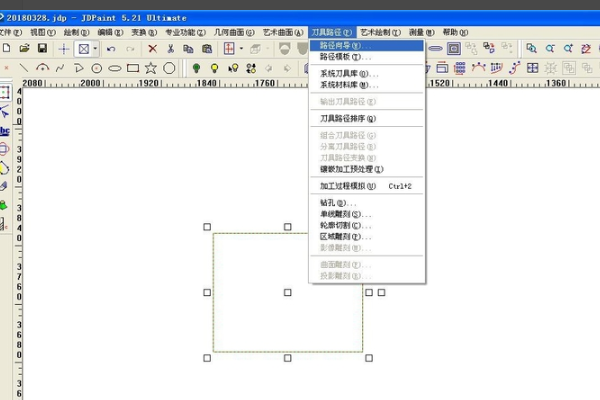The width and height of the screenshot is (600, 400).
Task: Copy selection with the copy icon
Action: click(188, 49)
